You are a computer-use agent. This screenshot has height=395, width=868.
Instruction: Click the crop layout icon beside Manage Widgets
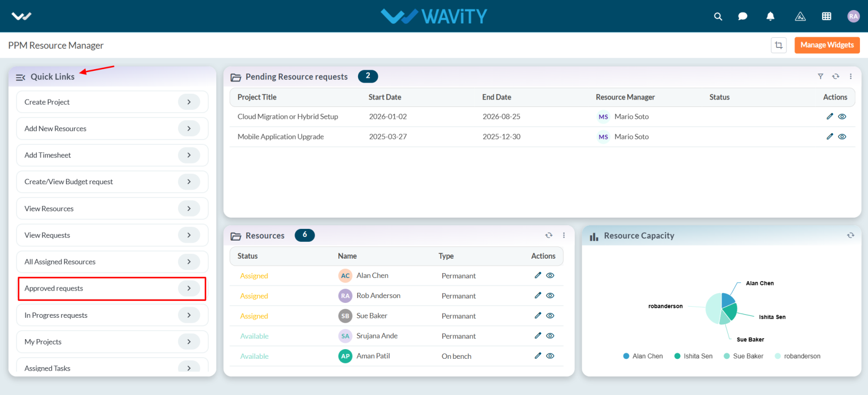[x=778, y=45]
